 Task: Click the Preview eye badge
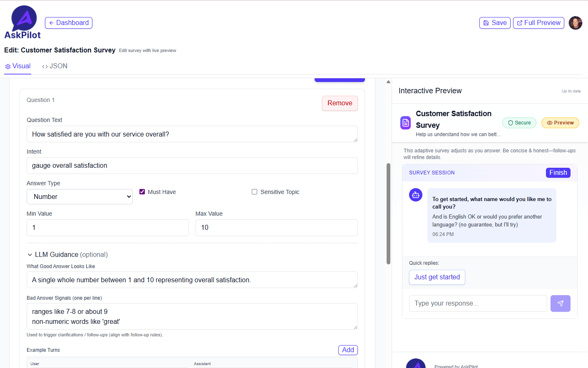click(560, 122)
